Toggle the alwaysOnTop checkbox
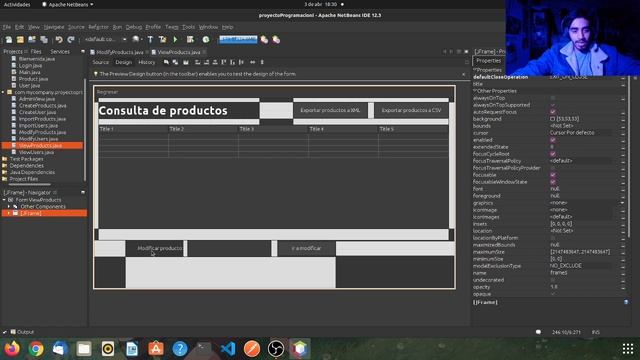This screenshot has width=640, height=360. tap(553, 98)
